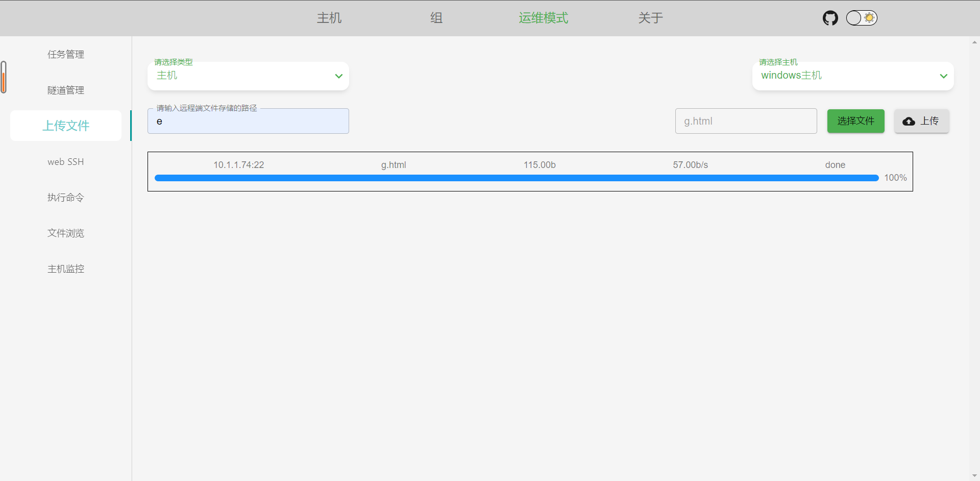Open the 组 page from top menu
The image size is (980, 481).
tap(436, 18)
